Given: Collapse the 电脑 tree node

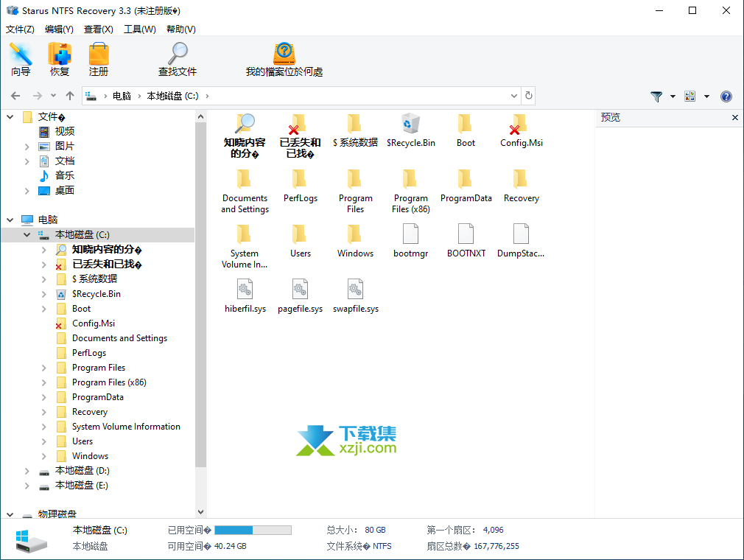Looking at the screenshot, I should pos(10,220).
